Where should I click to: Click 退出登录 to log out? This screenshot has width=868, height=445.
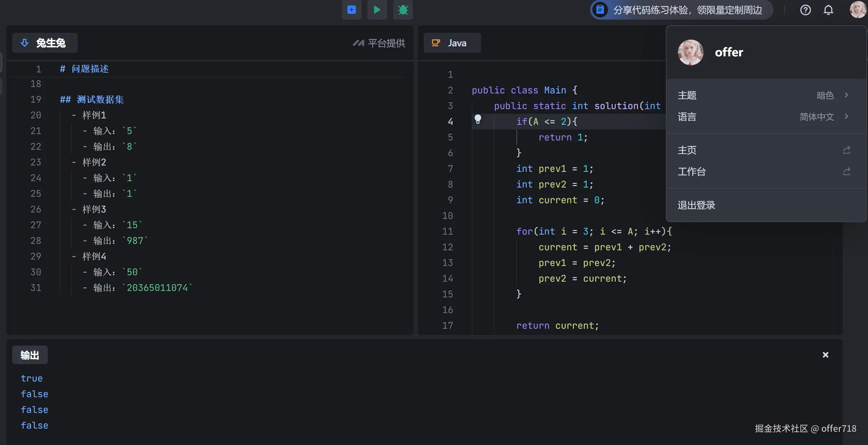point(696,205)
